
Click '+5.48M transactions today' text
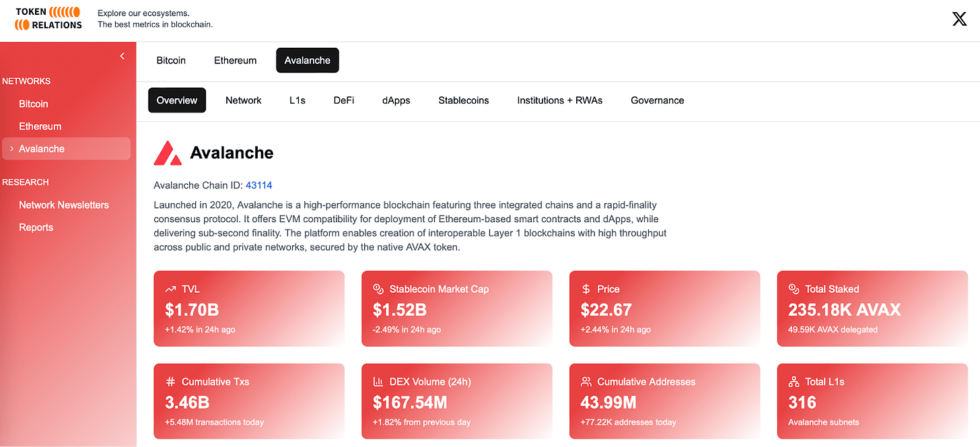(x=215, y=423)
